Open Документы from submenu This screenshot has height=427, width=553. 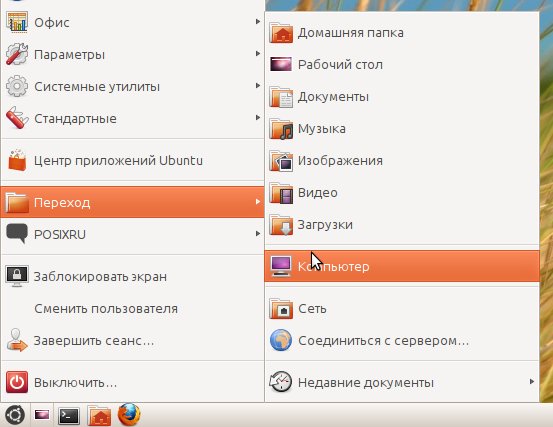point(402,97)
